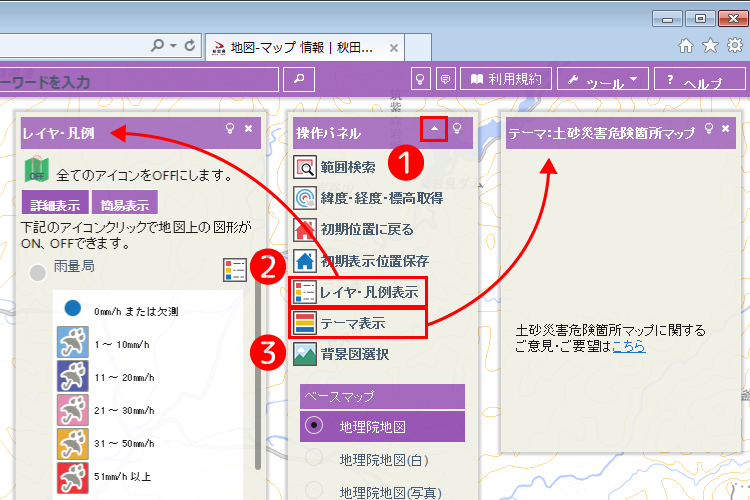Viewport: 750px width, 500px height.
Task: Click the browser favorites star icon
Action: click(x=710, y=46)
